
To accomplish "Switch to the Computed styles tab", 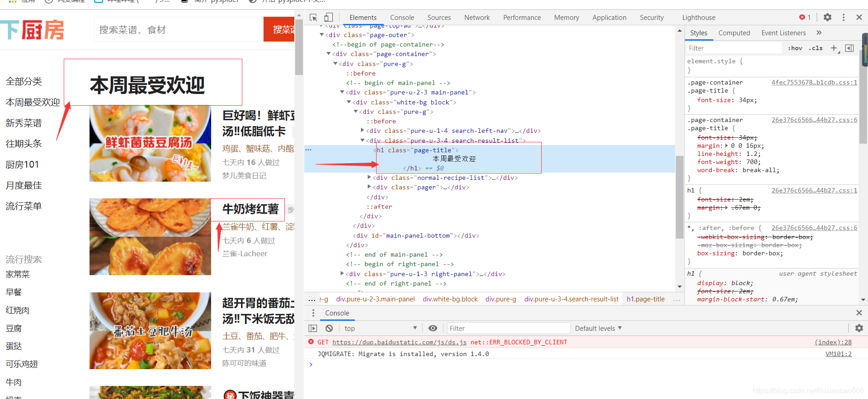I will [734, 33].
